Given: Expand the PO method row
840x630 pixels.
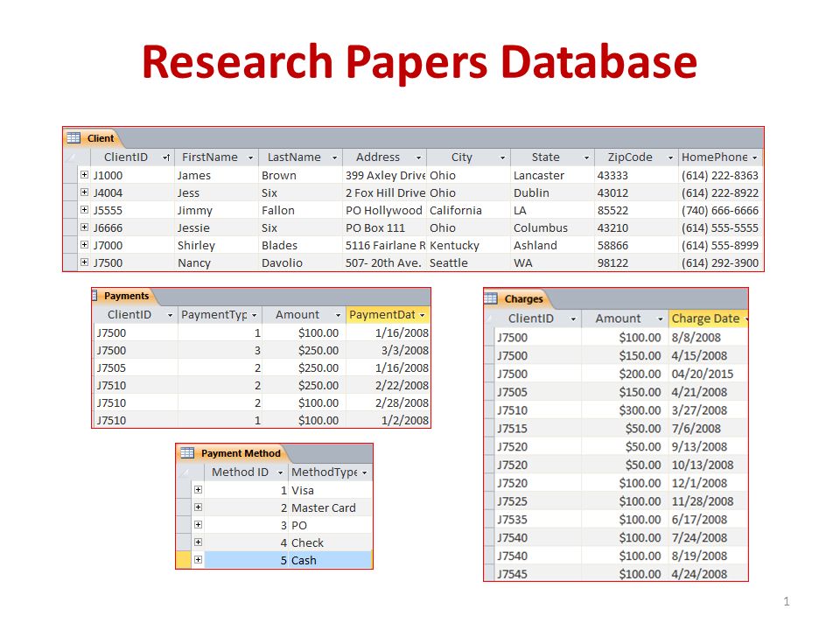Looking at the screenshot, I should [199, 525].
